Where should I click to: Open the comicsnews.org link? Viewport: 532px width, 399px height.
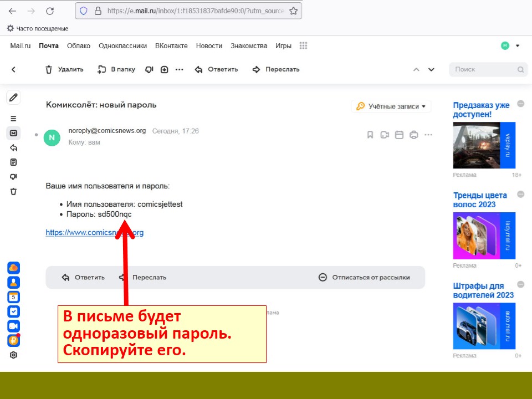(x=95, y=233)
